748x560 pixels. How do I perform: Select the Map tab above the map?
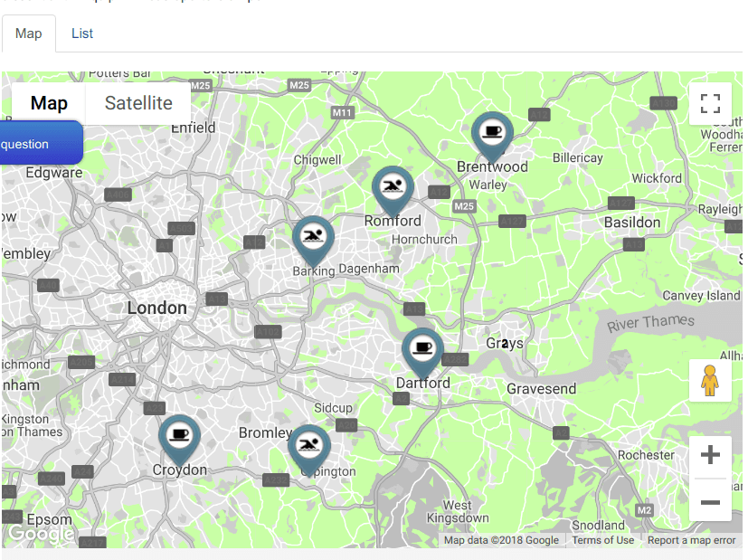point(29,33)
